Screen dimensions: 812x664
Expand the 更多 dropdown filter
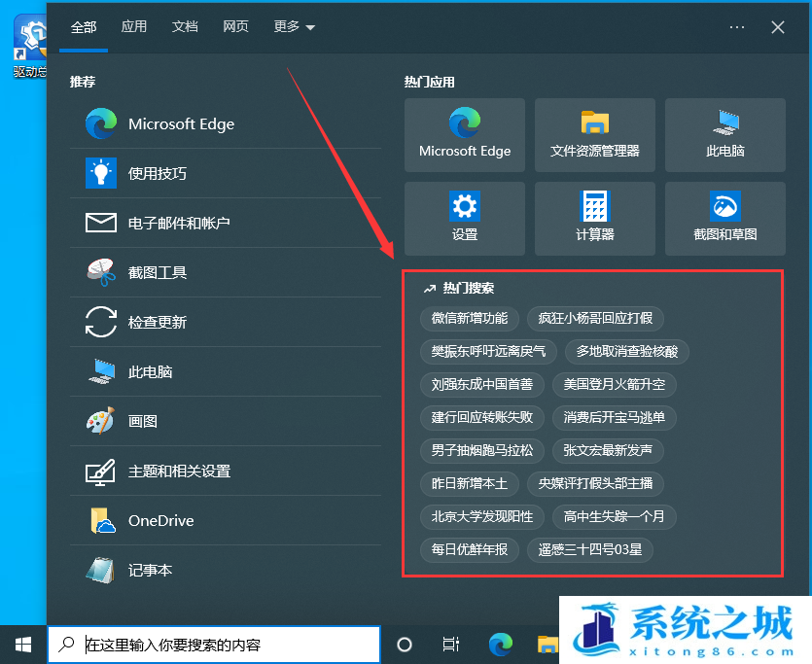pyautogui.click(x=295, y=27)
